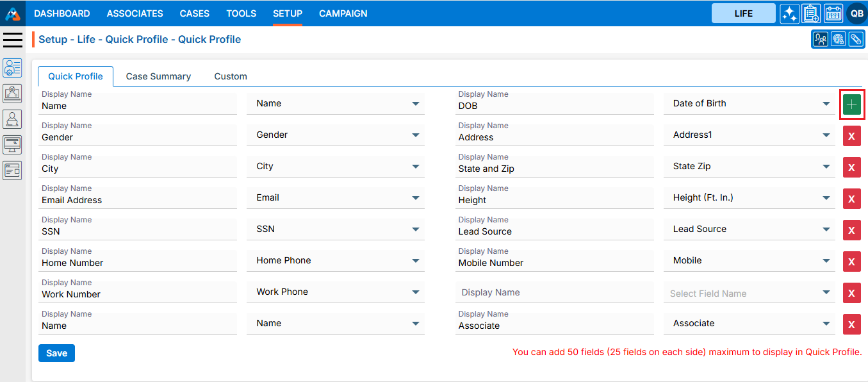The width and height of the screenshot is (868, 382).
Task: Click the family group icon
Action: click(x=821, y=39)
